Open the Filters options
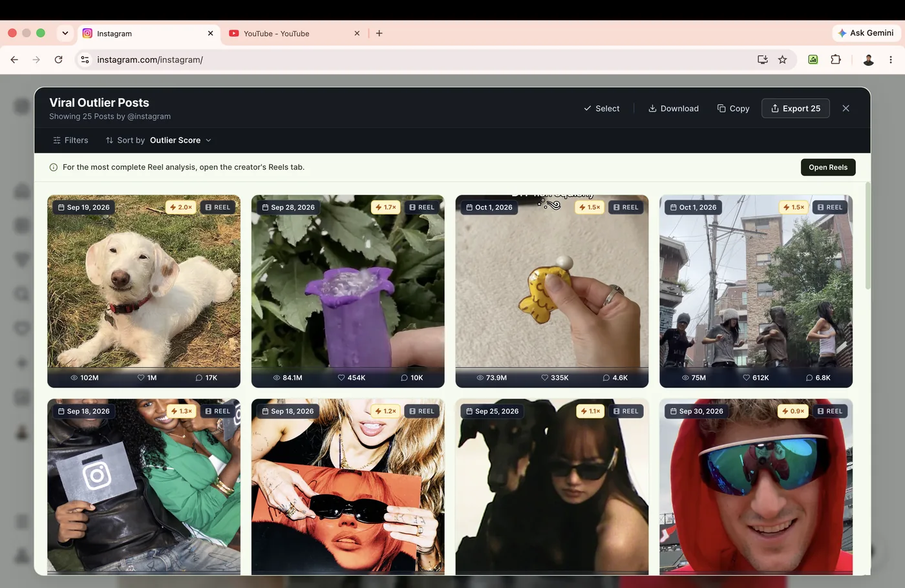This screenshot has width=905, height=588. [70, 140]
